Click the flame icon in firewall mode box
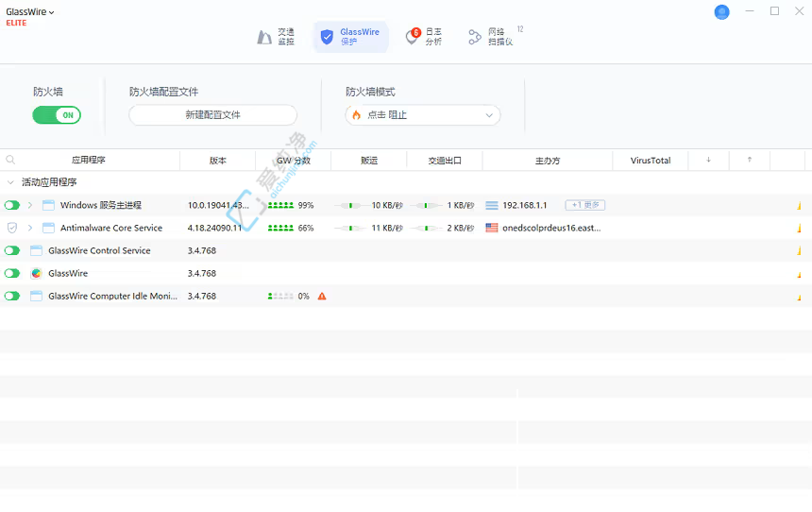This screenshot has height=512, width=812. tap(356, 115)
